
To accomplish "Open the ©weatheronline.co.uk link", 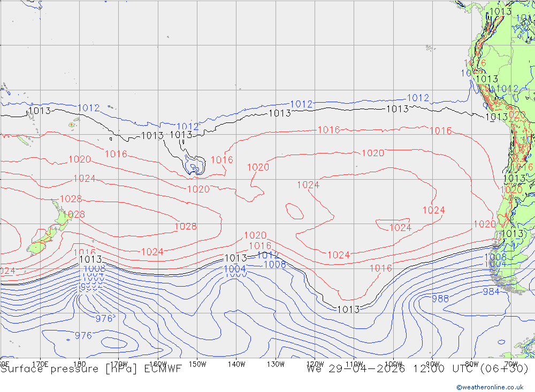I will (x=490, y=387).
